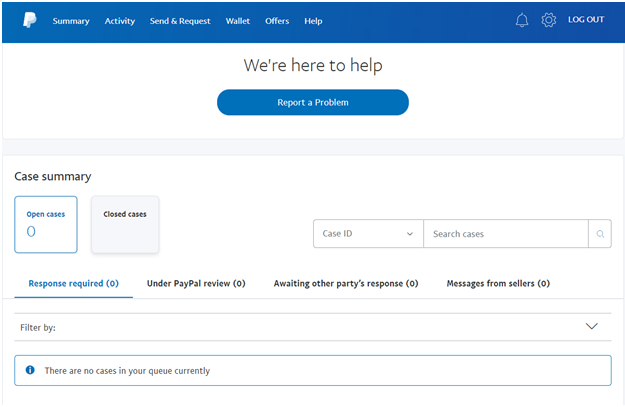This screenshot has height=407, width=625.
Task: Open Messages from sellers tab
Action: (498, 283)
